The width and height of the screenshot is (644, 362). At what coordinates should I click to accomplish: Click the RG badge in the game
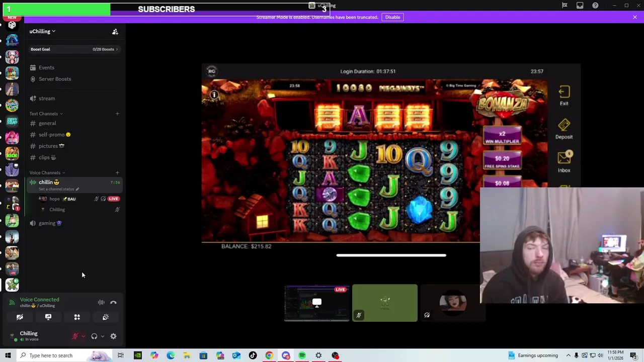tap(212, 71)
